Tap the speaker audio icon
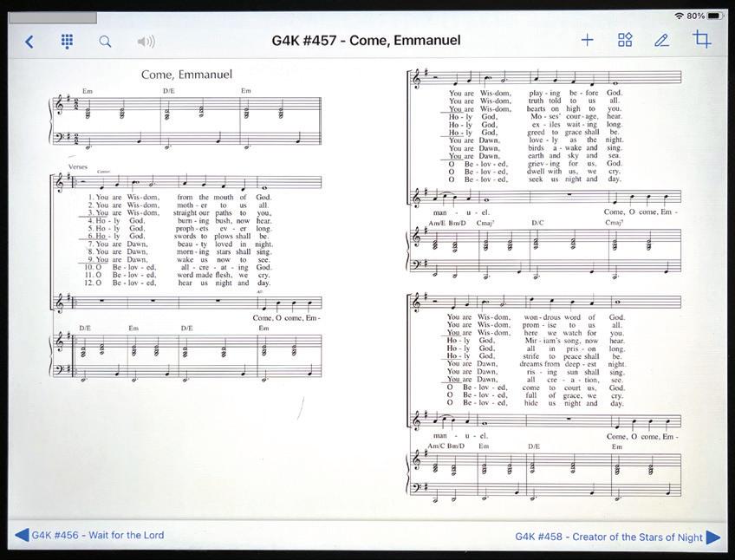The image size is (735, 560). (x=146, y=42)
